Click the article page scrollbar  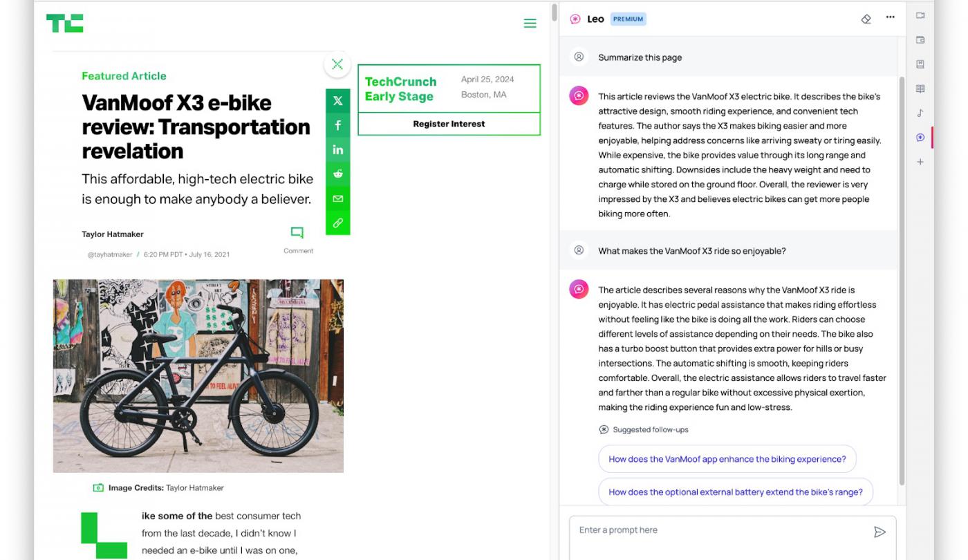coord(554,12)
